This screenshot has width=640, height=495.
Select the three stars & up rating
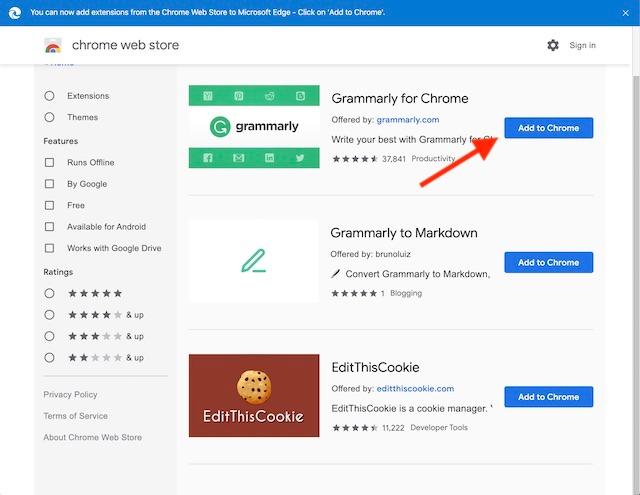49,336
